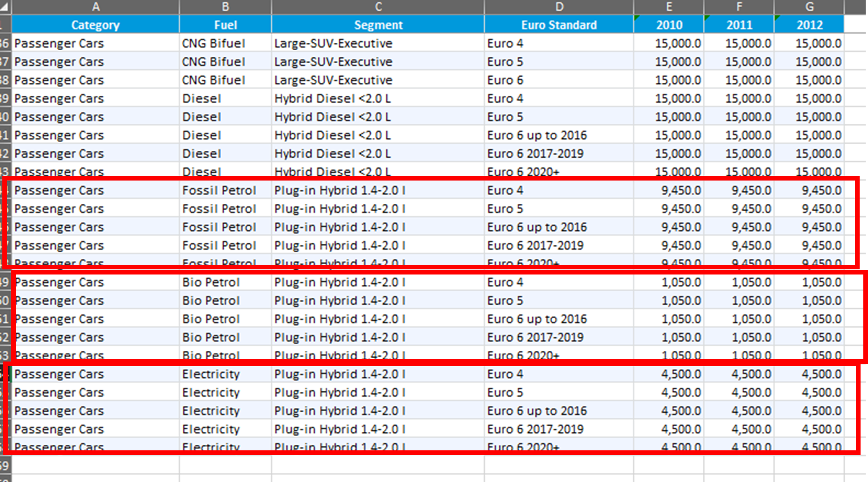Click the Category header cell
The height and width of the screenshot is (482, 868).
[x=95, y=25]
